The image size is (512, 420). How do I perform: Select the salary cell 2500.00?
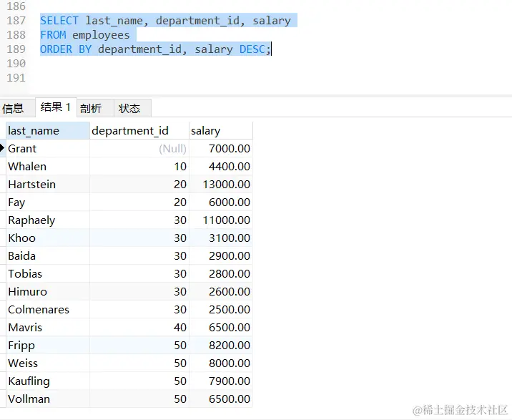click(221, 310)
